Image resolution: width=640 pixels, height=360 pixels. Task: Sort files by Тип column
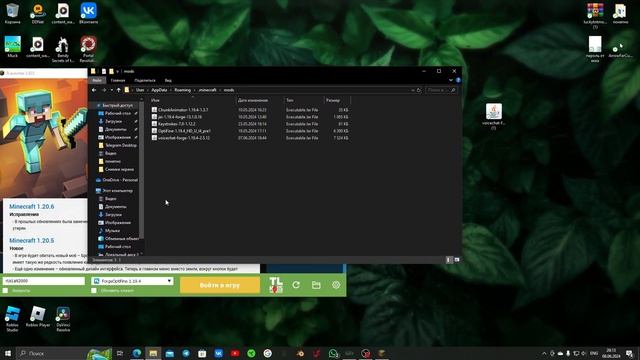[304, 100]
